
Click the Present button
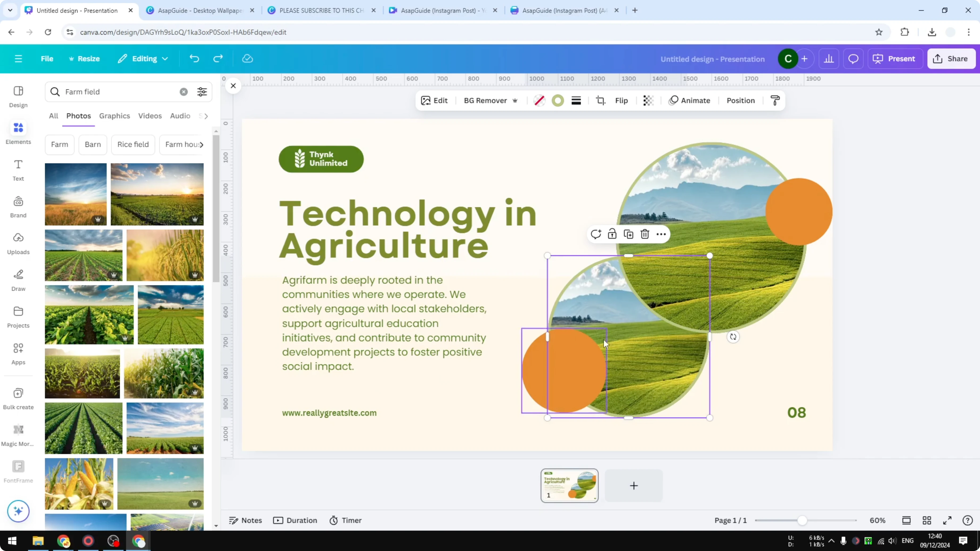click(x=895, y=59)
